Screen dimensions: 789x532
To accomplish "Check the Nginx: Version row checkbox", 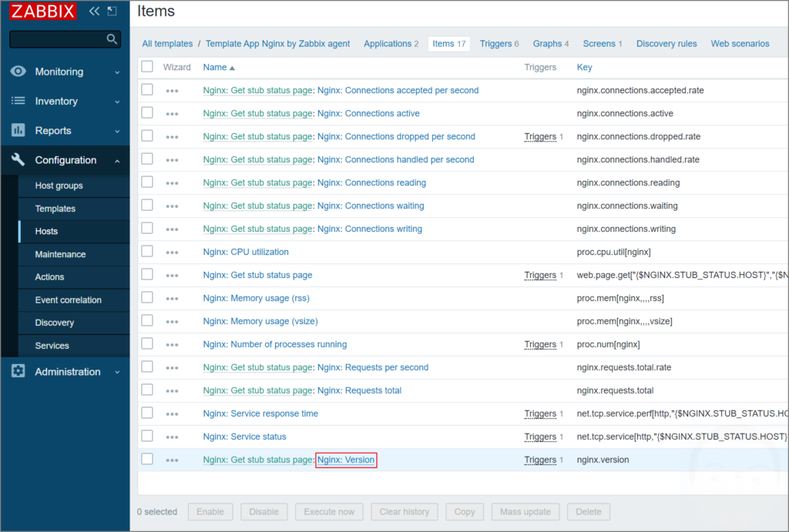I will coord(147,459).
